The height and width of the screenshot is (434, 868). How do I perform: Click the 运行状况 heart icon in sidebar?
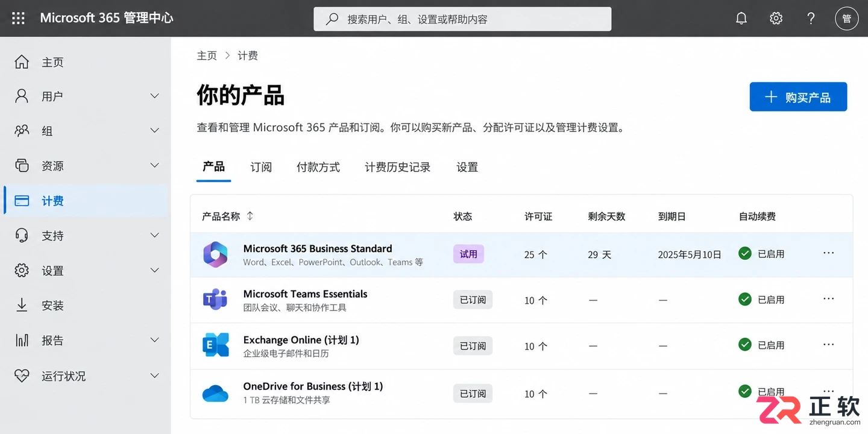pos(22,376)
